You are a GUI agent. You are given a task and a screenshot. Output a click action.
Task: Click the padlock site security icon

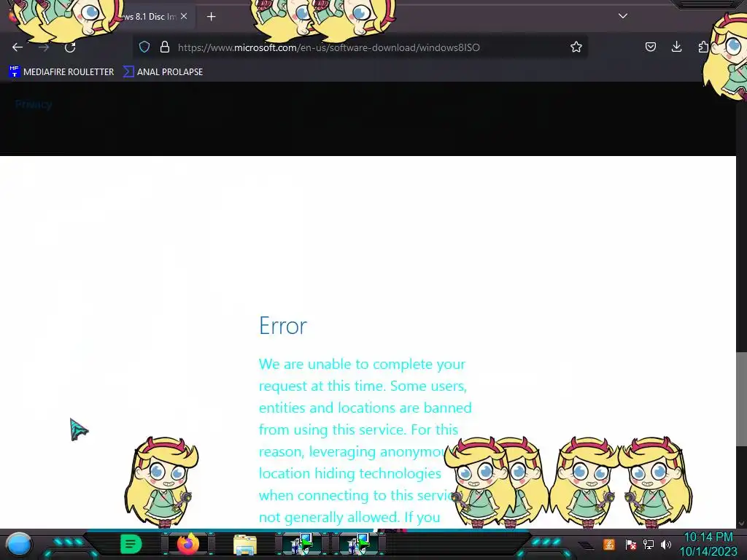click(x=165, y=47)
